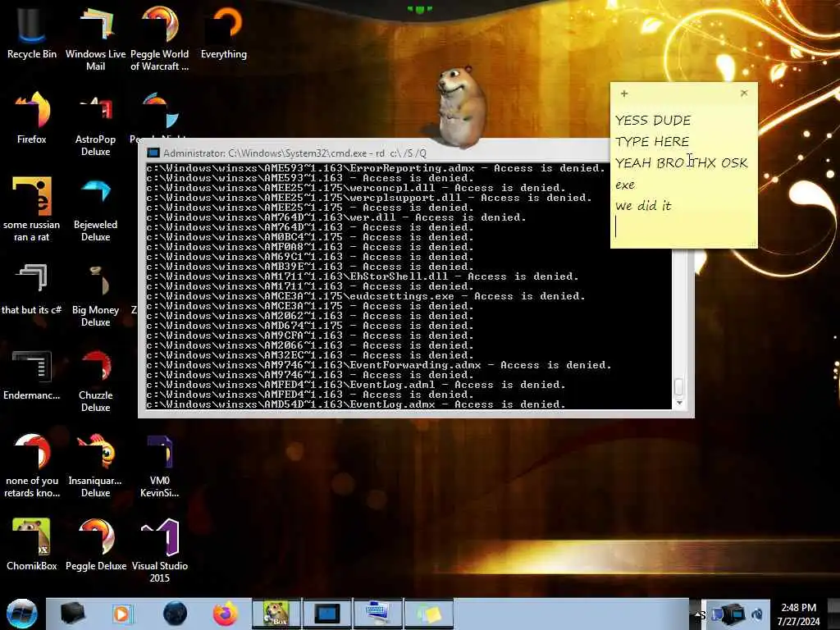Switch to the On-Screen Keyboard taskbar button
The image size is (840, 630).
tap(377, 614)
